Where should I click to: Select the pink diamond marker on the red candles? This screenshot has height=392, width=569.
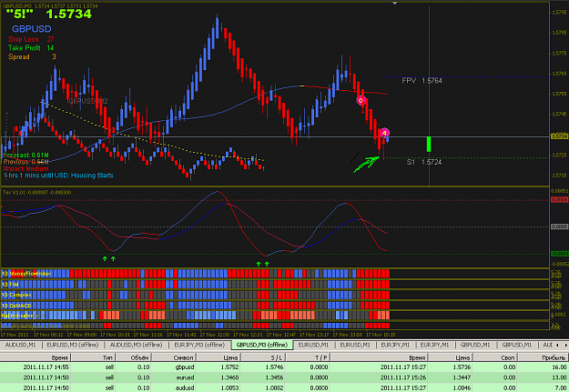coord(361,100)
